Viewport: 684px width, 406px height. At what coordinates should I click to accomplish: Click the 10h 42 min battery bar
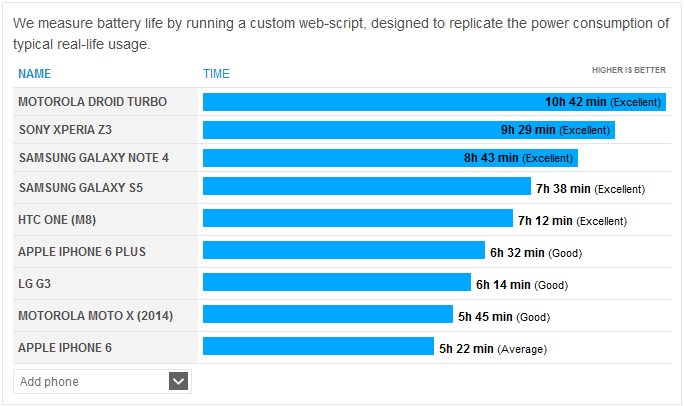point(434,102)
